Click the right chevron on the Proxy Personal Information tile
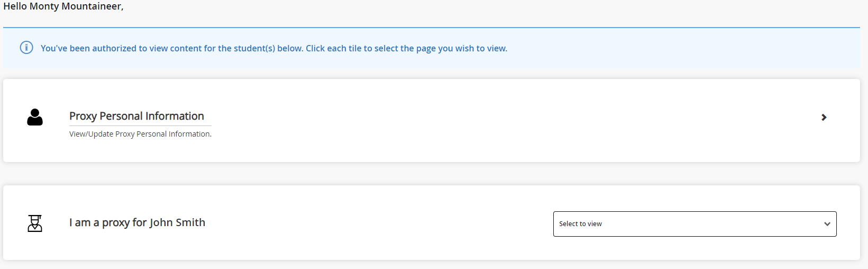868x269 pixels. pyautogui.click(x=824, y=118)
